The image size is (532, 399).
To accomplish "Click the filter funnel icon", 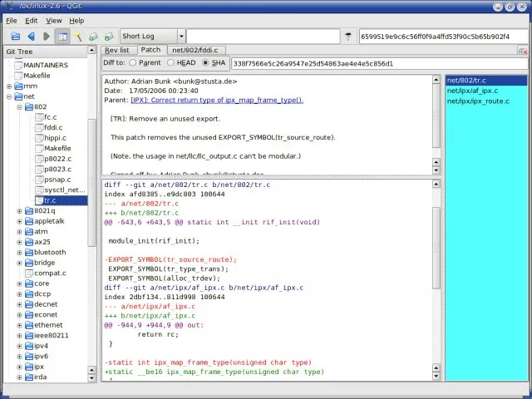I will point(349,37).
